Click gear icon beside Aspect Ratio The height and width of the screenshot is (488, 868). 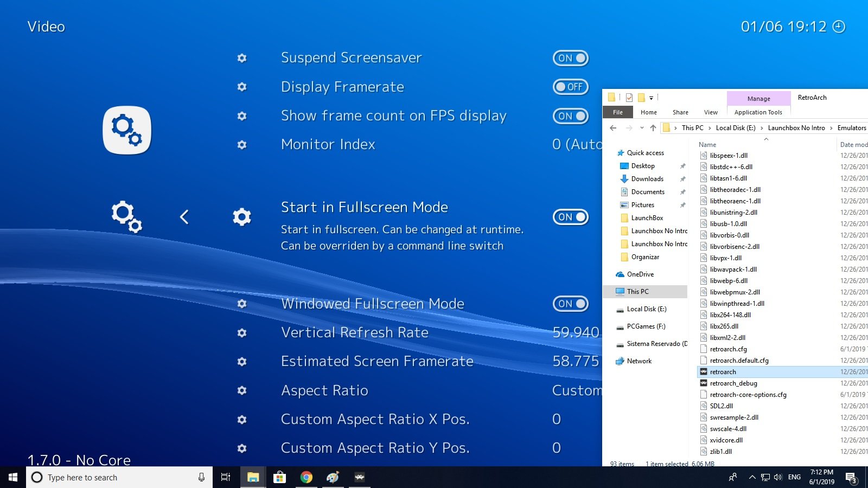[242, 390]
